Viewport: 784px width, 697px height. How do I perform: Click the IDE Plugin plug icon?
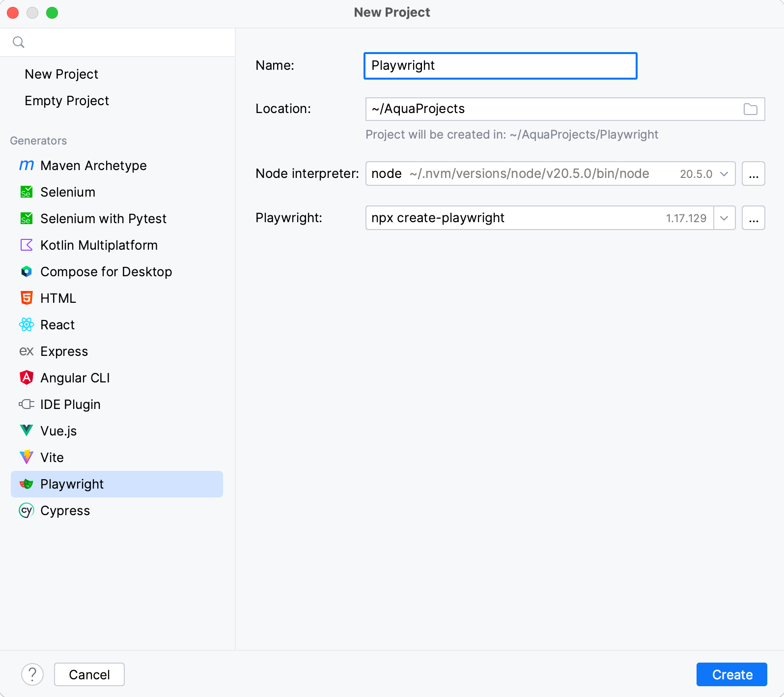[27, 405]
